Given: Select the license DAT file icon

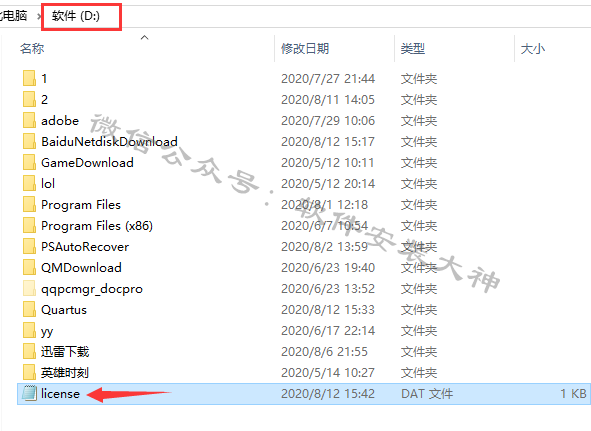Looking at the screenshot, I should click(29, 394).
